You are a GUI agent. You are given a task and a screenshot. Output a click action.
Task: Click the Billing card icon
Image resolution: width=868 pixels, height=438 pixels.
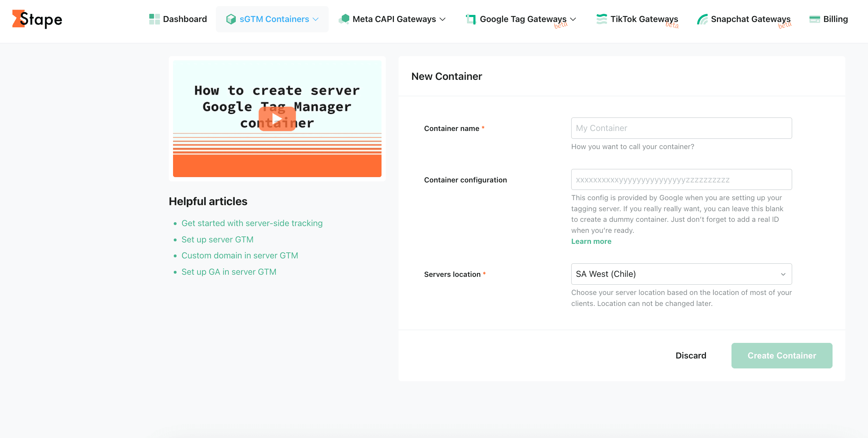(x=814, y=19)
